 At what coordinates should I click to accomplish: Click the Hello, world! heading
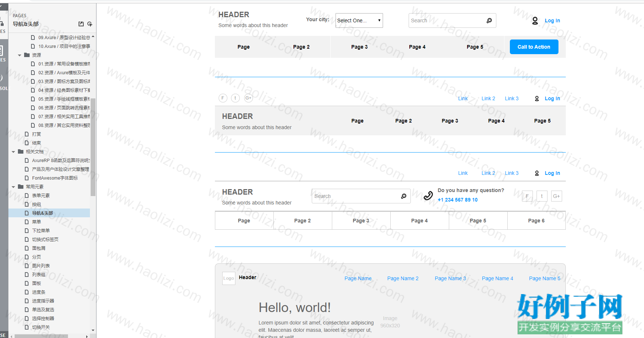[x=295, y=308]
